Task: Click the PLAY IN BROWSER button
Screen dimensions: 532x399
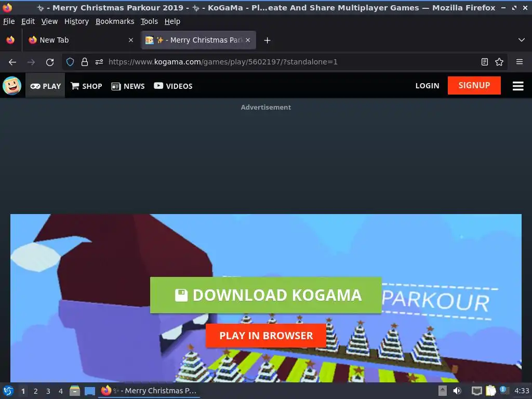Action: coord(266,336)
